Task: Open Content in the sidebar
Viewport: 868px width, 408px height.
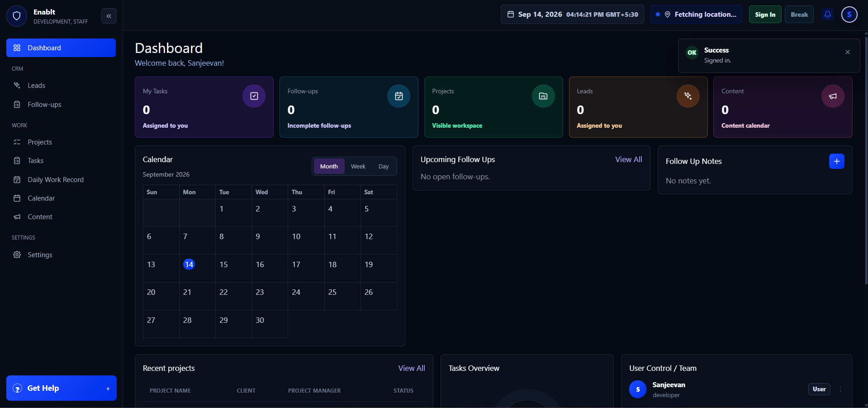Action: tap(61, 217)
